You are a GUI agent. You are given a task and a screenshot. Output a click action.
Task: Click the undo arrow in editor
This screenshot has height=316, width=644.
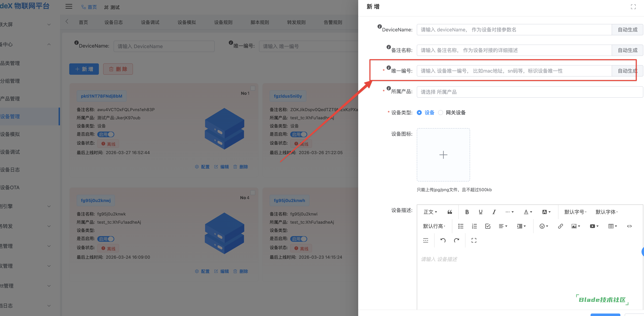pyautogui.click(x=443, y=241)
